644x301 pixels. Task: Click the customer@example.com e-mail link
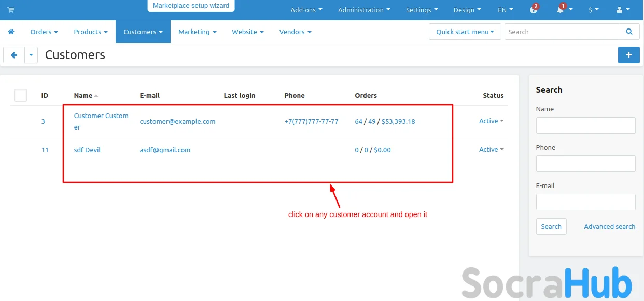click(x=177, y=121)
